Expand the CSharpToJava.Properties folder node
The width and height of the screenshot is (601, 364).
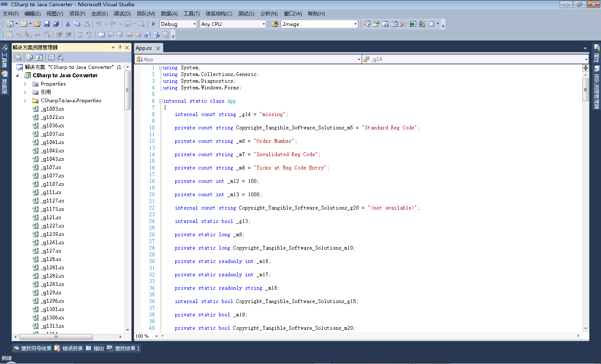point(25,101)
